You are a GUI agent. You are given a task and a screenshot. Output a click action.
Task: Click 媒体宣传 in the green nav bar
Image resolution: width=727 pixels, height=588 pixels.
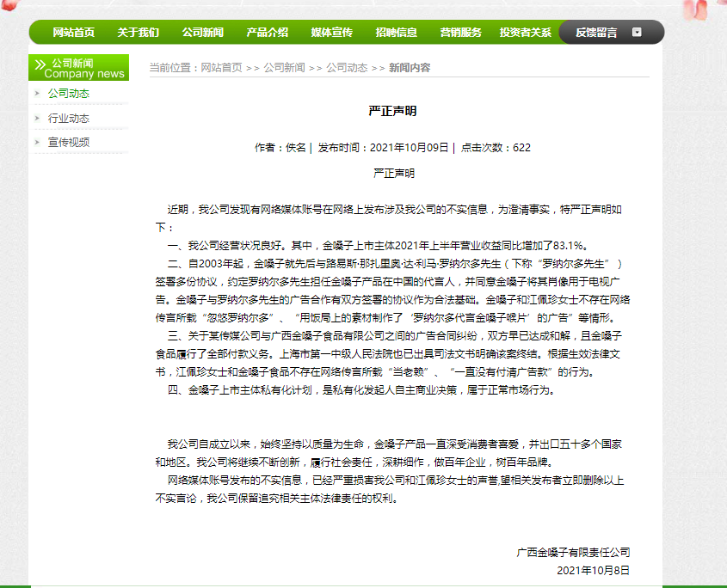tap(331, 33)
